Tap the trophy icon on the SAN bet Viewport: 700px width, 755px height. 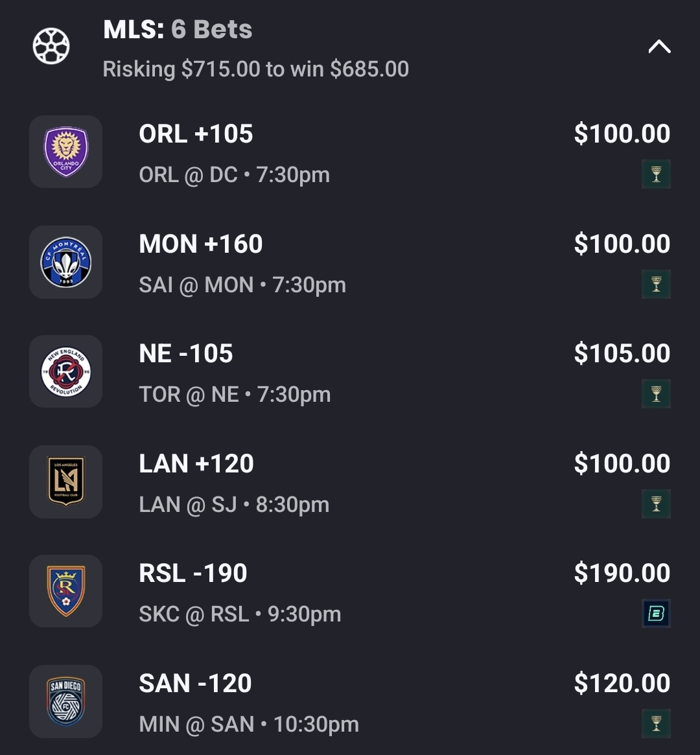tap(656, 724)
